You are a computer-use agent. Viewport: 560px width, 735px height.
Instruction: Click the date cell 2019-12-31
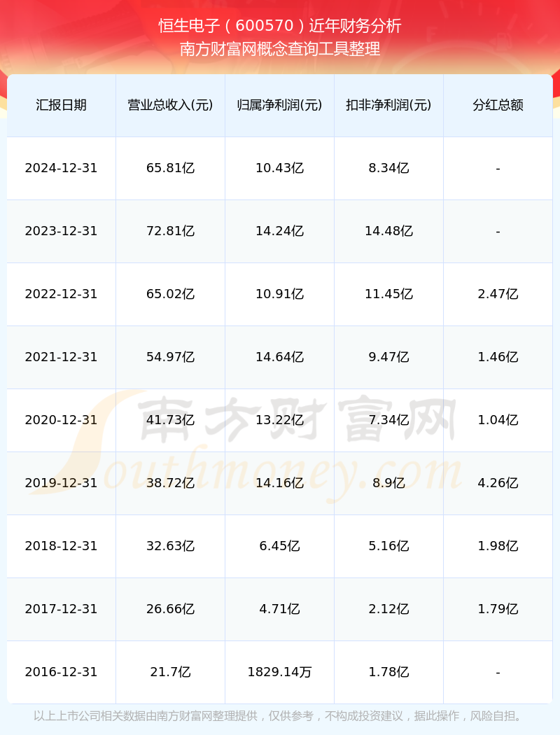(x=62, y=483)
